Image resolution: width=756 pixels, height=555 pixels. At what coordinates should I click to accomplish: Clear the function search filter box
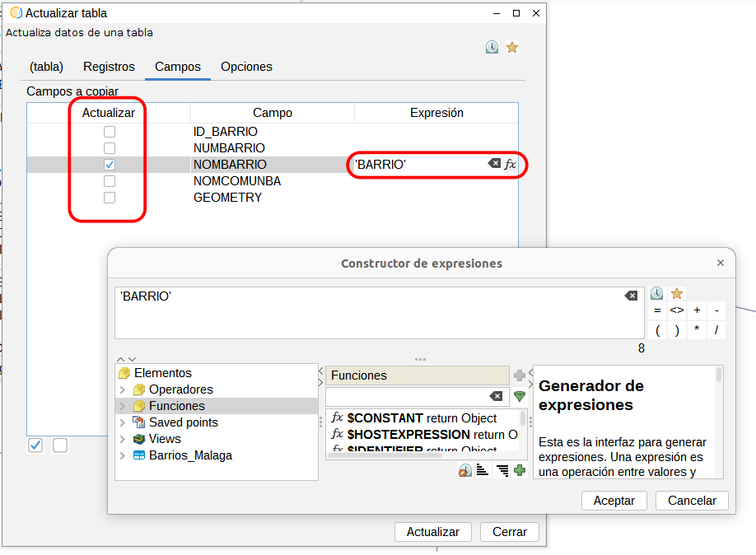click(x=496, y=396)
